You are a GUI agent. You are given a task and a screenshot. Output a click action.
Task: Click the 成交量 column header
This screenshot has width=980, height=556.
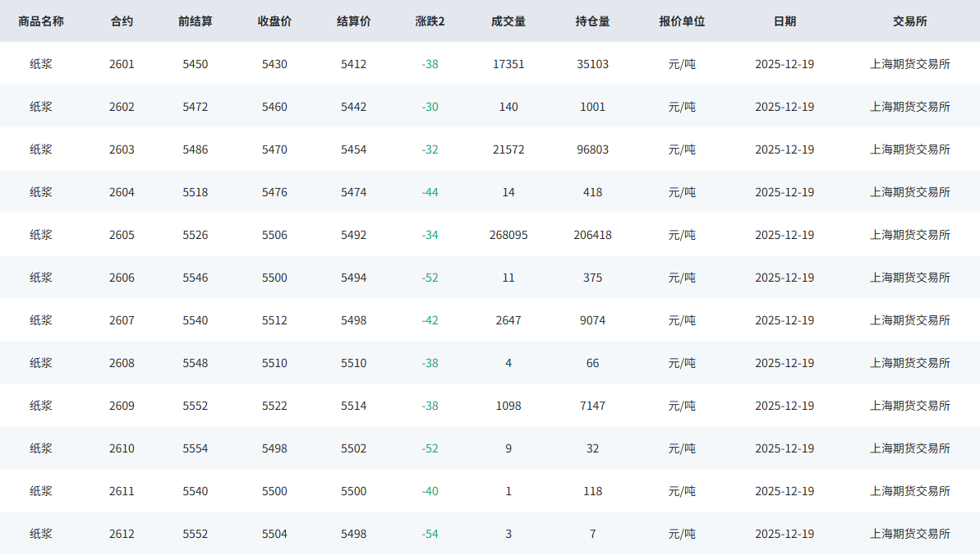tap(508, 21)
